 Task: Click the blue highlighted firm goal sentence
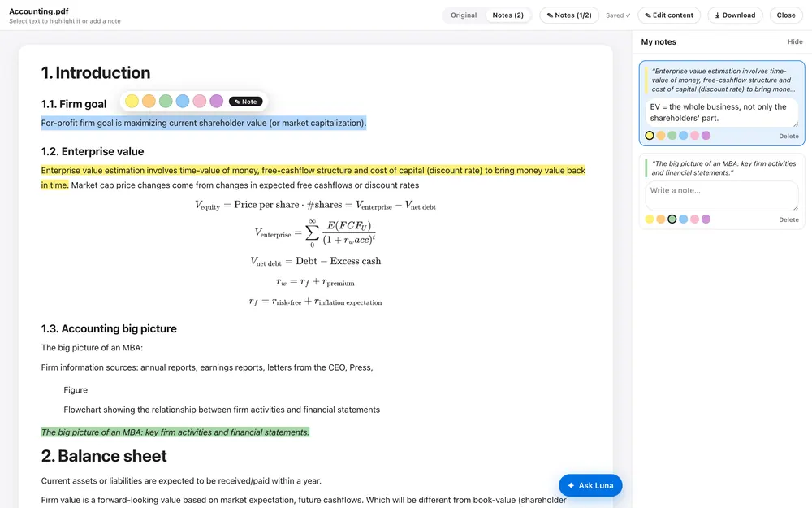tap(204, 123)
